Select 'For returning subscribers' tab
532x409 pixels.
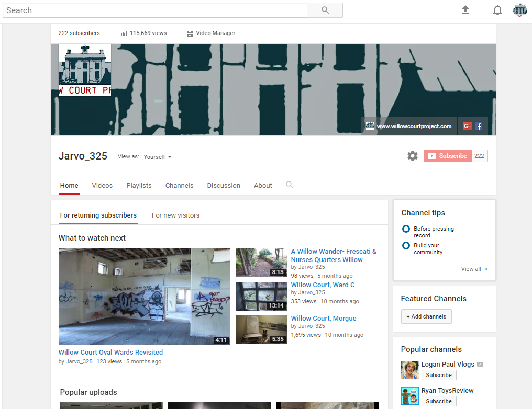98,215
